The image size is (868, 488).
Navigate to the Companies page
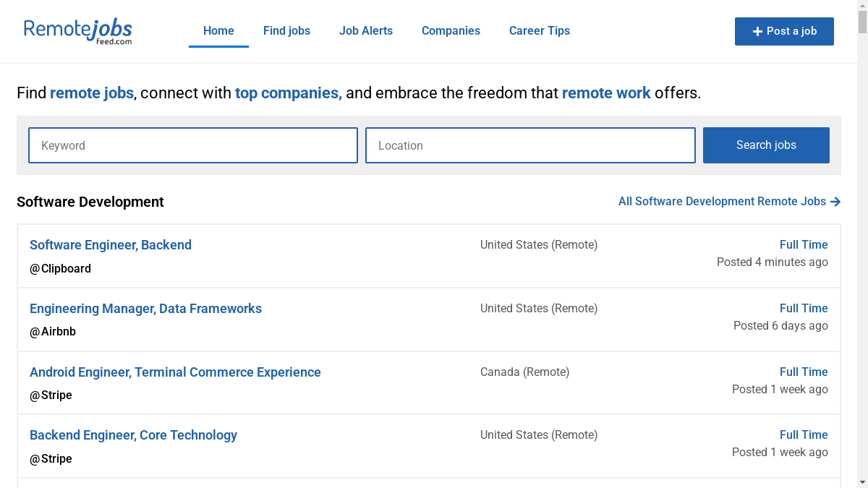[451, 30]
